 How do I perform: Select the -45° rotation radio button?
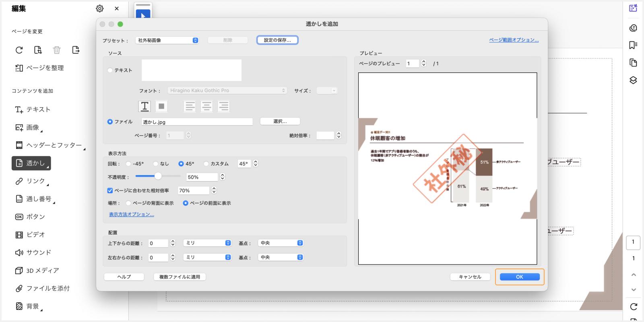(x=128, y=164)
